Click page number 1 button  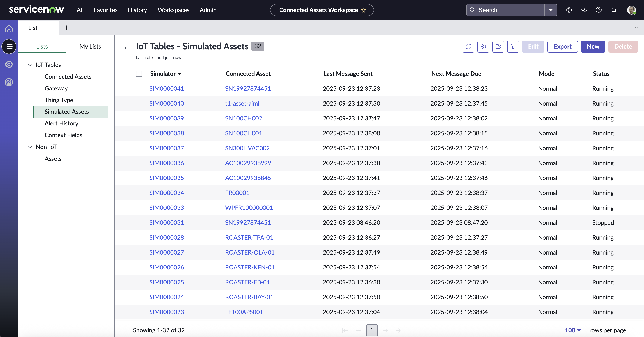(x=372, y=330)
